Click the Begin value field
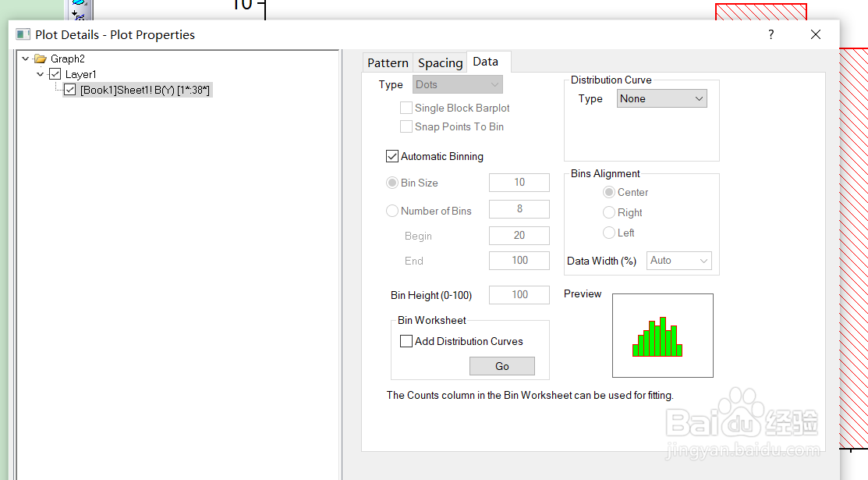 click(x=519, y=236)
